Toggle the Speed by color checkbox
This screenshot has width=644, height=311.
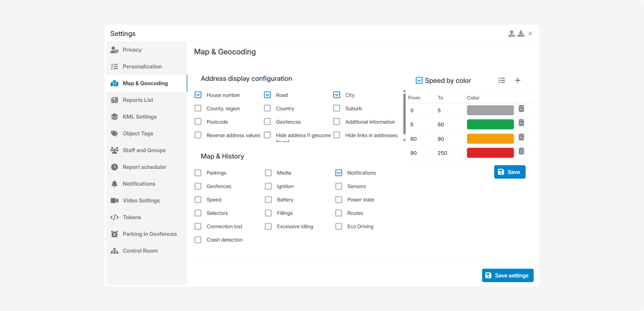[419, 80]
